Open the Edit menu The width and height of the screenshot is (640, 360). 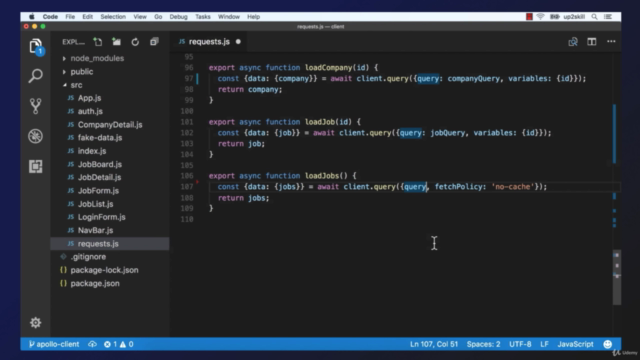87,17
